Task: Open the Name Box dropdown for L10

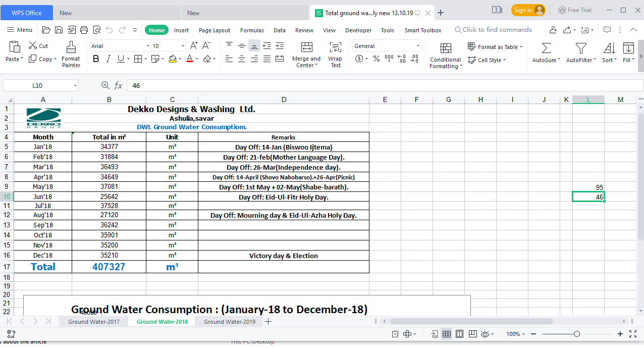Action: click(75, 86)
